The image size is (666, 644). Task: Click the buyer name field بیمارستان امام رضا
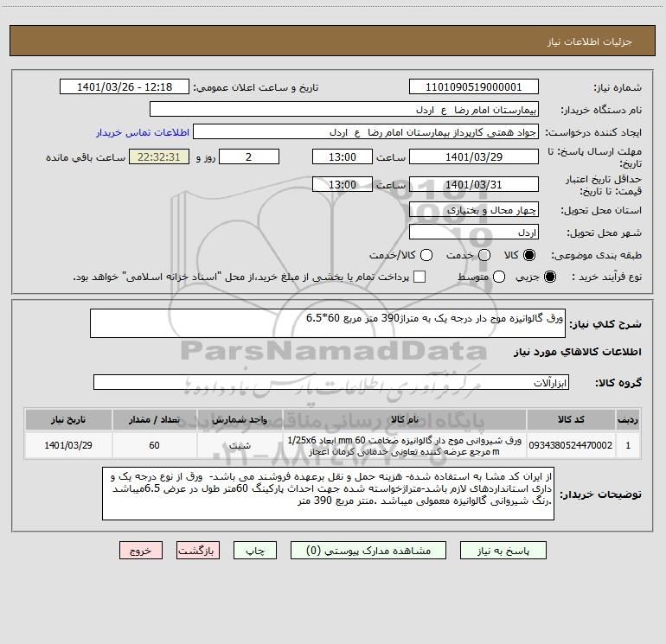[x=344, y=110]
